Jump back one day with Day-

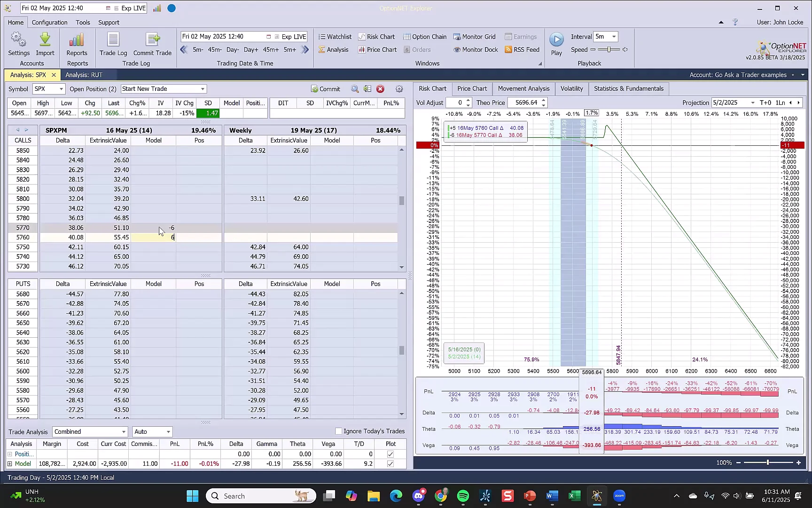click(233, 49)
